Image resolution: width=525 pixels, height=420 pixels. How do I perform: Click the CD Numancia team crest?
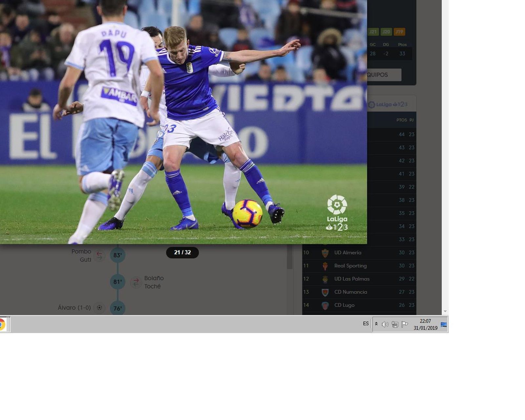point(325,292)
